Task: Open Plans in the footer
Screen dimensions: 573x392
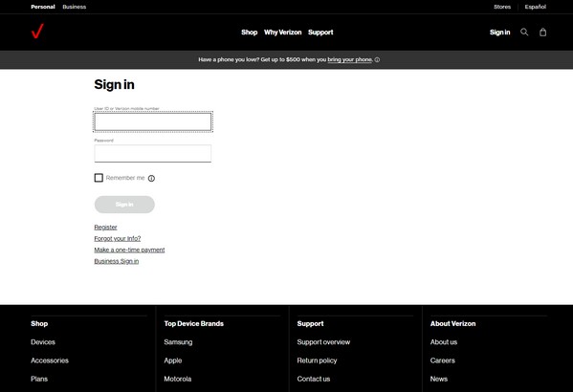Action: pyautogui.click(x=39, y=379)
